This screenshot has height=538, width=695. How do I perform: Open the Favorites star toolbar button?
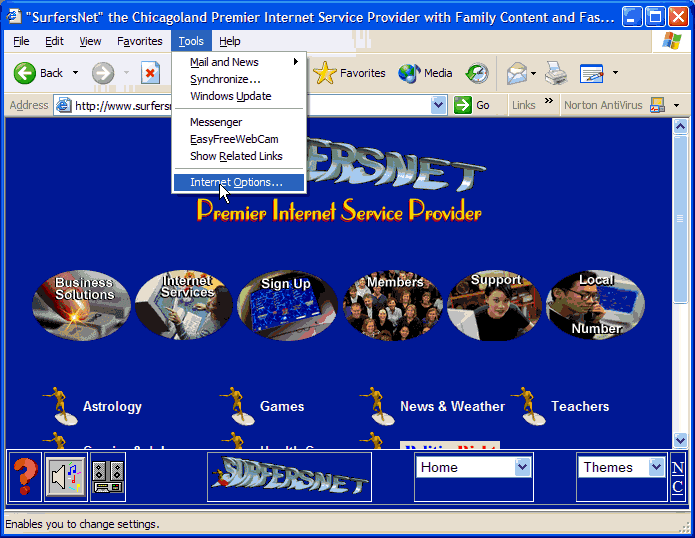(349, 73)
